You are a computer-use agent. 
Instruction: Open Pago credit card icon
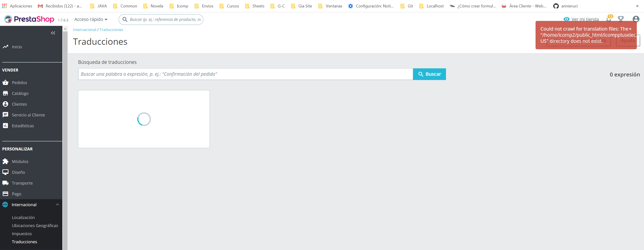(x=5, y=194)
